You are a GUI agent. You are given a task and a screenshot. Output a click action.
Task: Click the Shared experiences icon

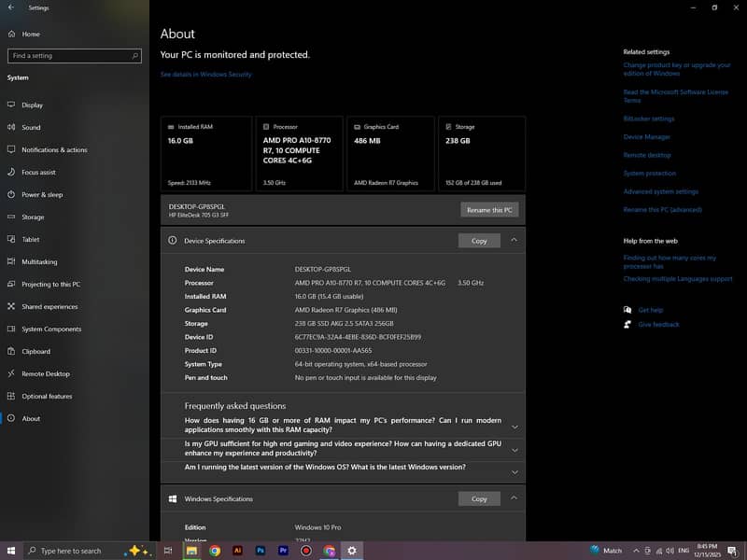click(x=11, y=306)
